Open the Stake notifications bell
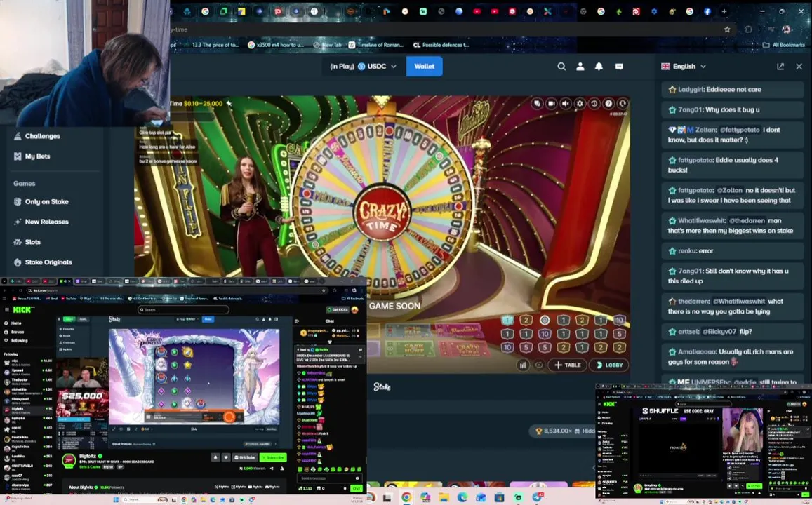This screenshot has width=812, height=505. (599, 66)
